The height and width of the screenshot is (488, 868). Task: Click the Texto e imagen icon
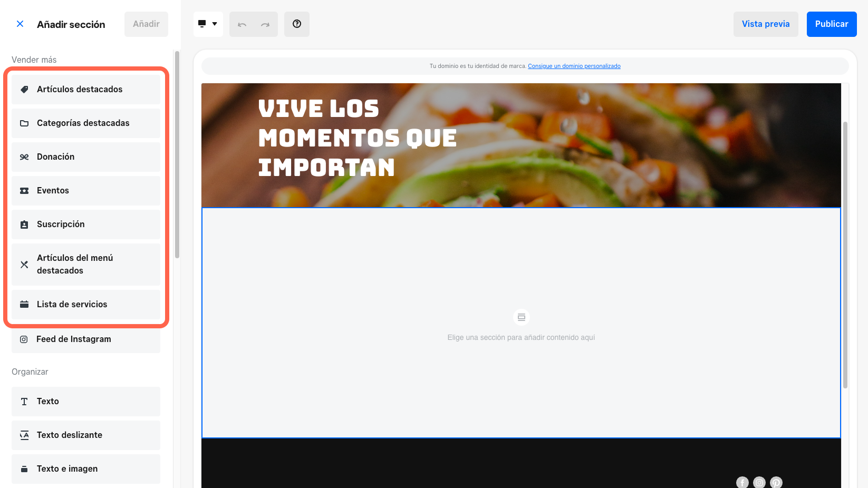24,469
